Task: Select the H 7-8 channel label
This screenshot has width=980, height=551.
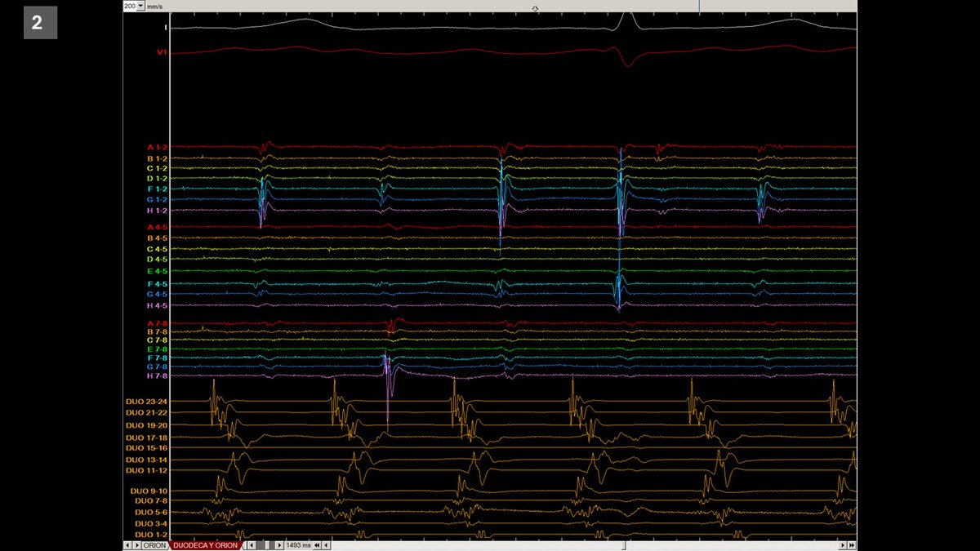Action: tap(157, 376)
